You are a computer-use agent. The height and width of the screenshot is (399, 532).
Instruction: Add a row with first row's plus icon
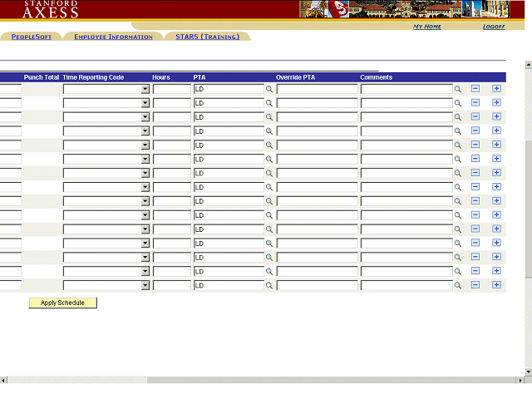point(496,88)
